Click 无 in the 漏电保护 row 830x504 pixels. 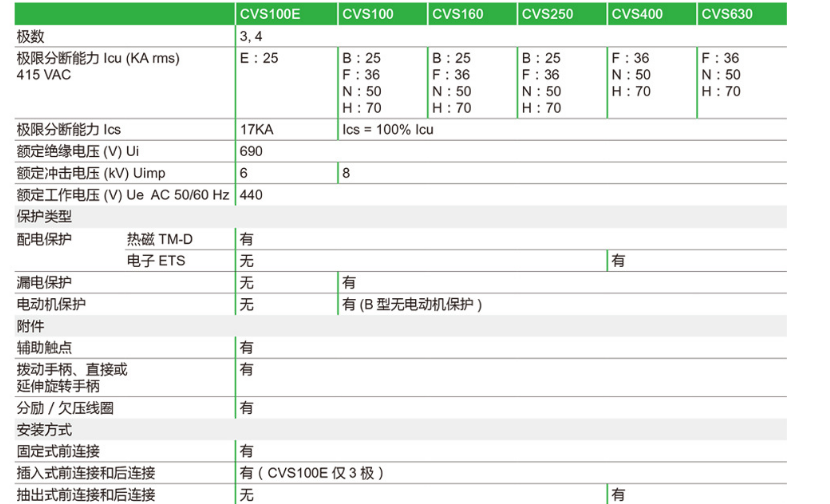[247, 283]
